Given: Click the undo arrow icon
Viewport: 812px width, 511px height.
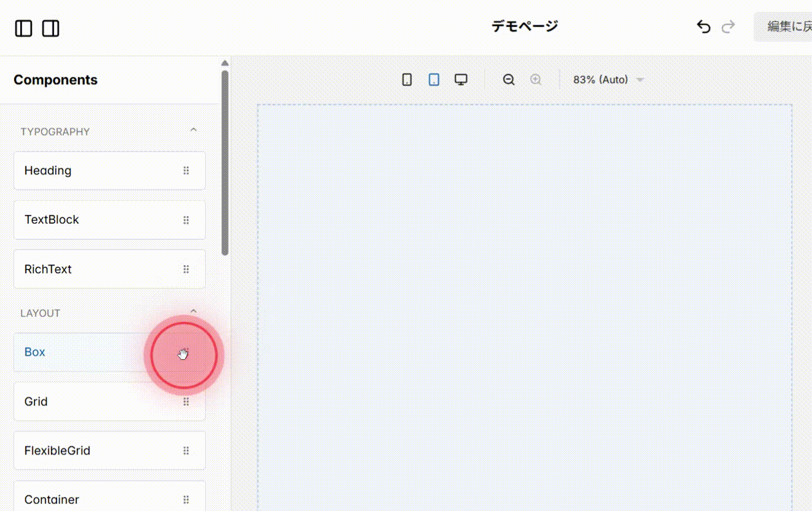Looking at the screenshot, I should click(703, 26).
